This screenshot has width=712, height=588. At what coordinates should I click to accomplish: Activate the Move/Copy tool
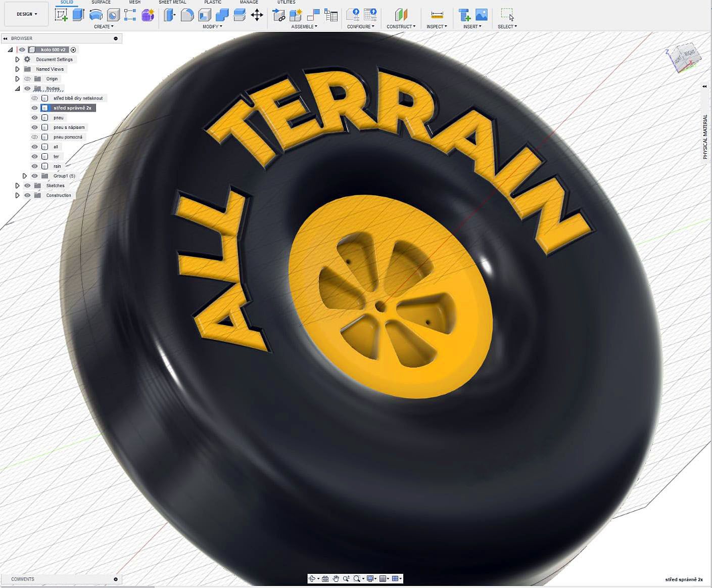(x=257, y=15)
